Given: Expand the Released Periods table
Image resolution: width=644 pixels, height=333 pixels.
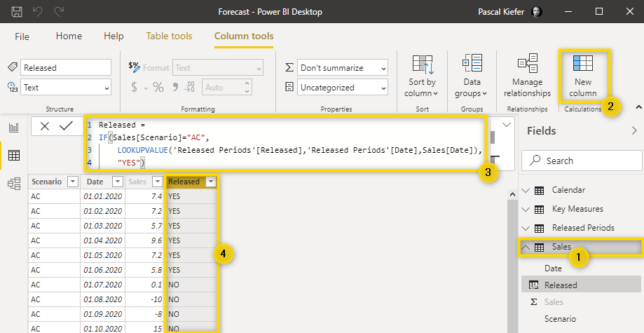Looking at the screenshot, I should pyautogui.click(x=526, y=228).
